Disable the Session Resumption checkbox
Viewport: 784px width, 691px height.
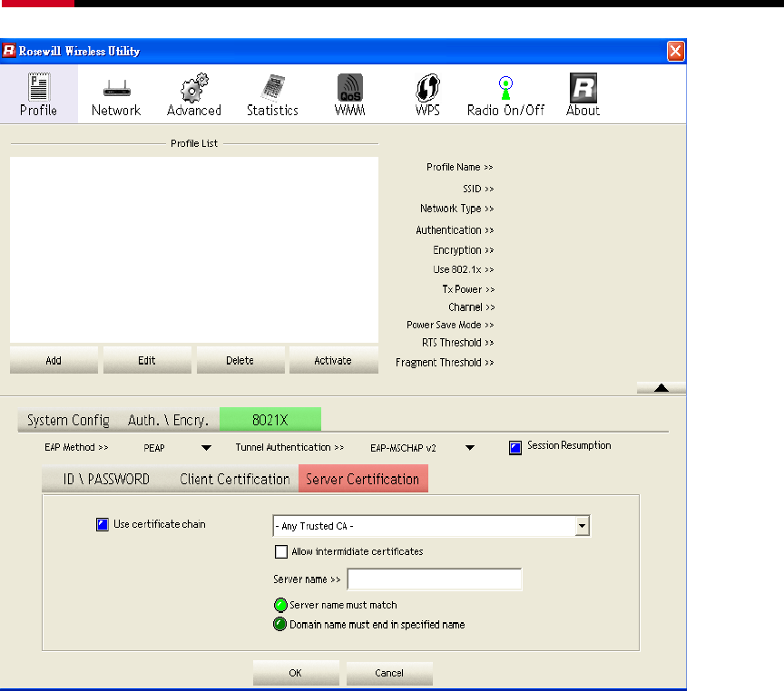click(x=515, y=447)
